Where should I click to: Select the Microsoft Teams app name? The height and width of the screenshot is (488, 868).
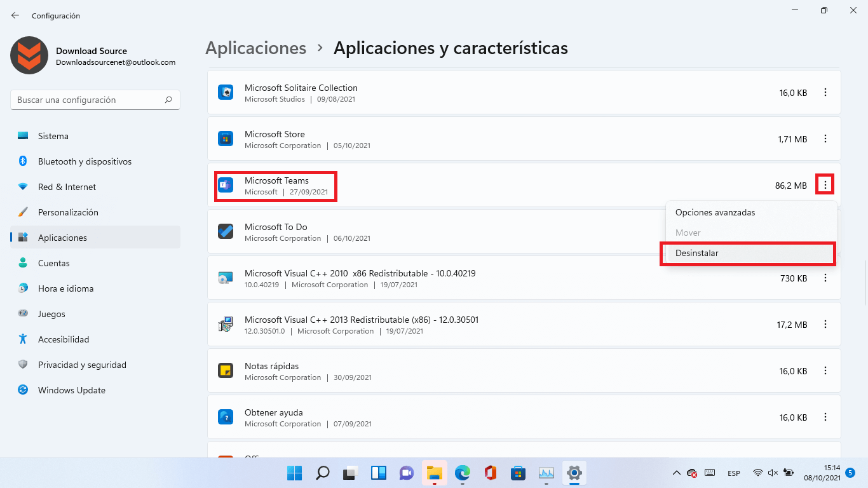276,180
